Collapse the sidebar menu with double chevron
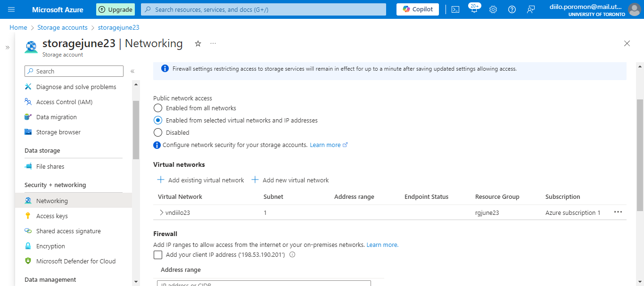Viewport: 644px width, 286px height. [x=132, y=71]
